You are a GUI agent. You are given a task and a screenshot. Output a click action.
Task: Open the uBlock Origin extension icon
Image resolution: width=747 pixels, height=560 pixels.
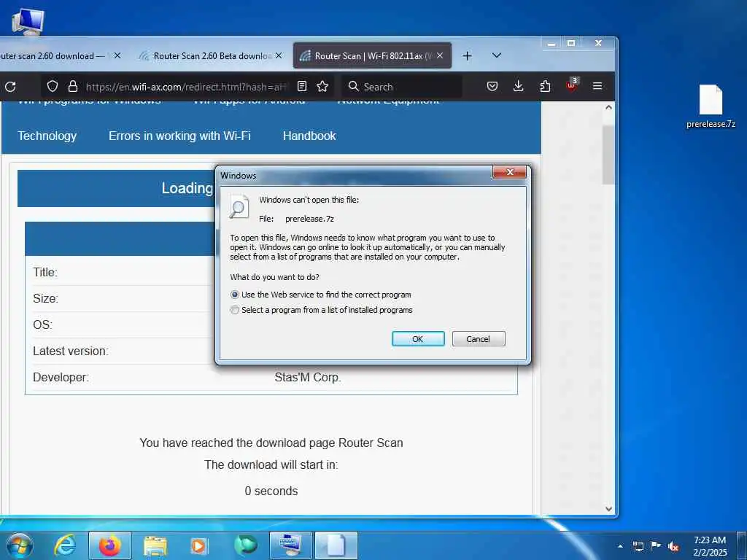tap(572, 85)
